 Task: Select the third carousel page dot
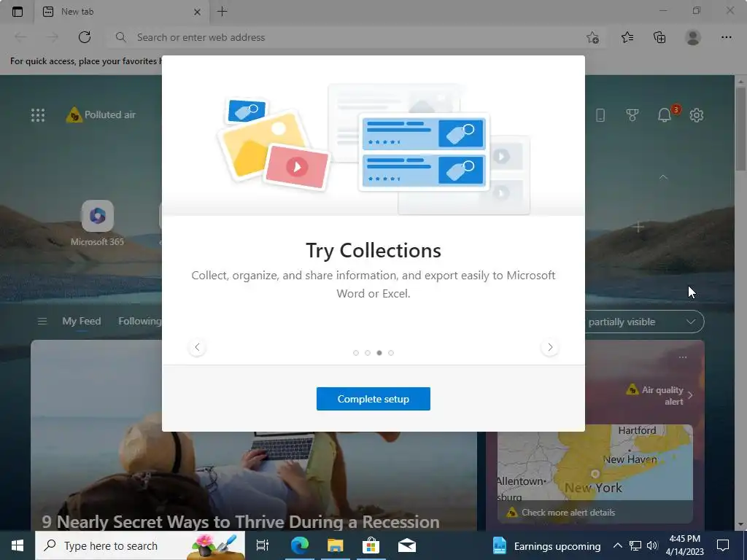coord(379,353)
